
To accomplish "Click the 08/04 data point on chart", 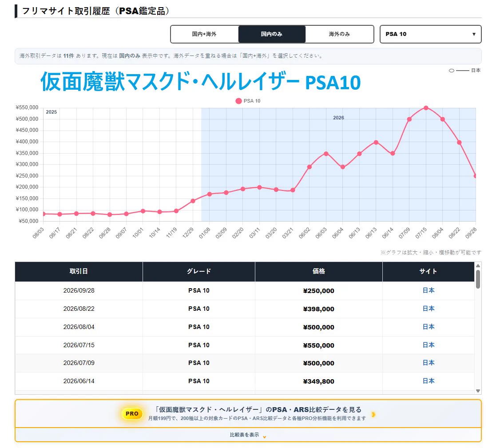I will point(443,119).
